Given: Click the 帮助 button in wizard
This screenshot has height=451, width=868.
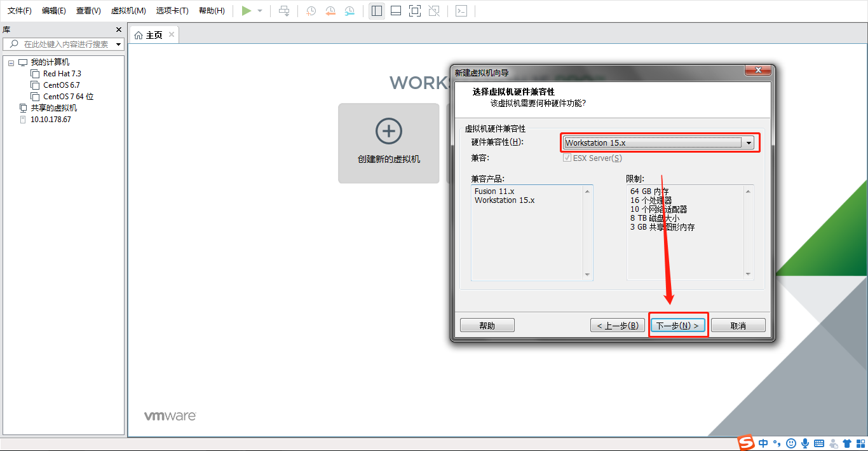Looking at the screenshot, I should pyautogui.click(x=487, y=326).
